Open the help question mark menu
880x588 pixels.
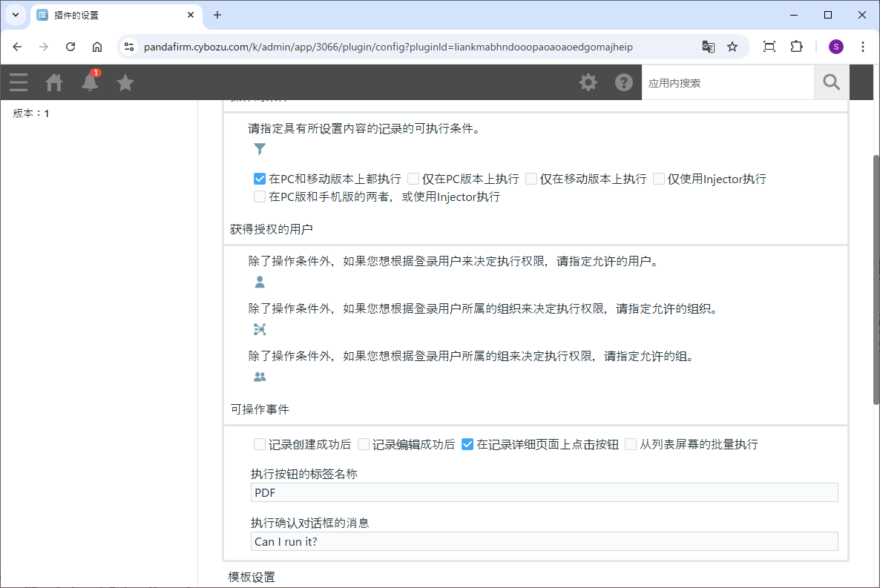pyautogui.click(x=624, y=82)
